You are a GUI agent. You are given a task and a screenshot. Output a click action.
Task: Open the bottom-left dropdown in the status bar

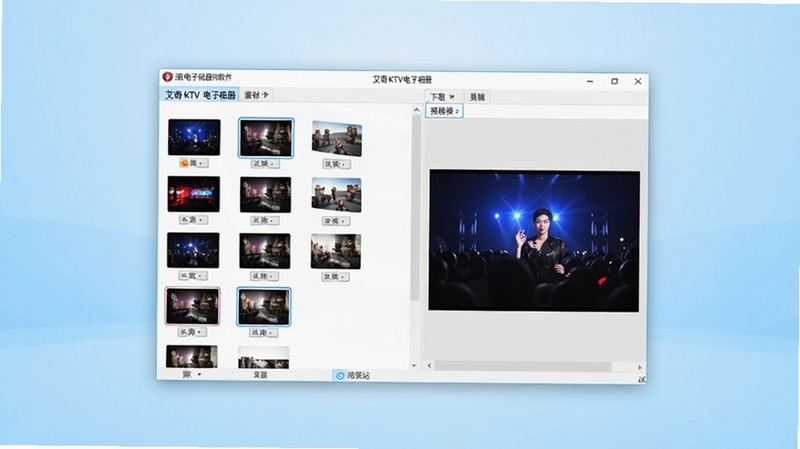point(192,374)
